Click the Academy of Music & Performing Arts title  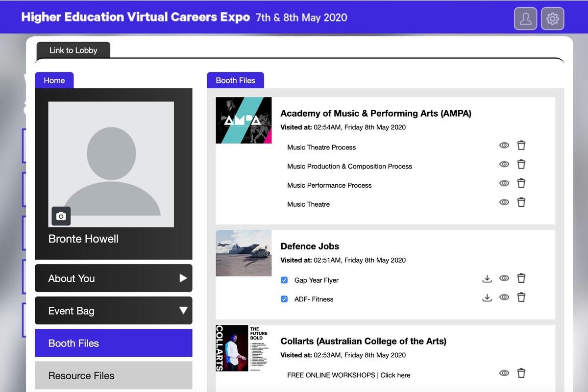click(x=376, y=113)
